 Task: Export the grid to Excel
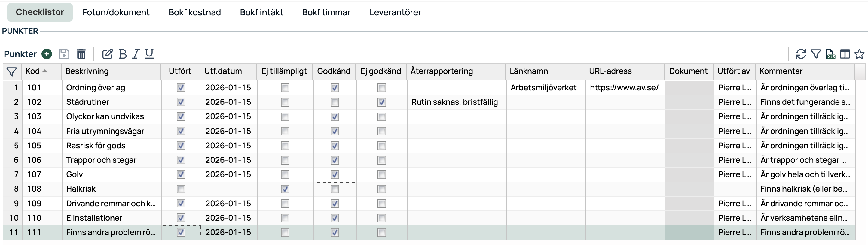[x=830, y=54]
